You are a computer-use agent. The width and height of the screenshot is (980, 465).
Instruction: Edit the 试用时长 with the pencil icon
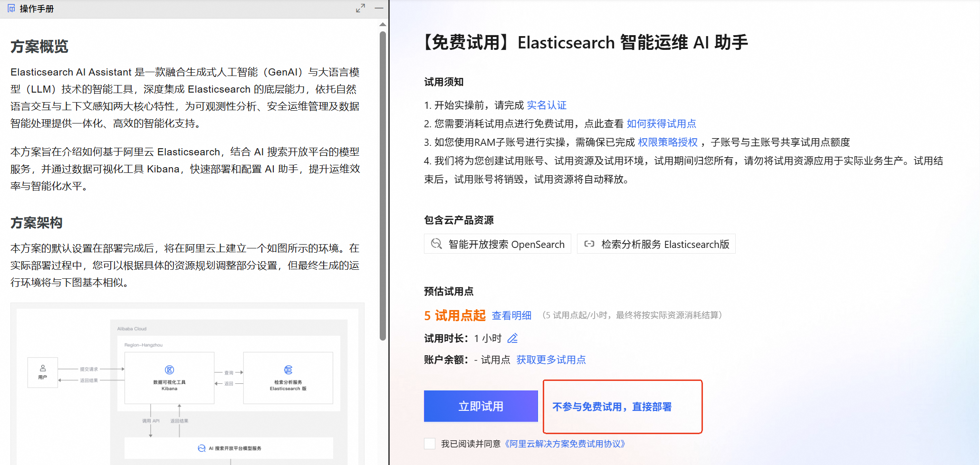[x=512, y=338]
